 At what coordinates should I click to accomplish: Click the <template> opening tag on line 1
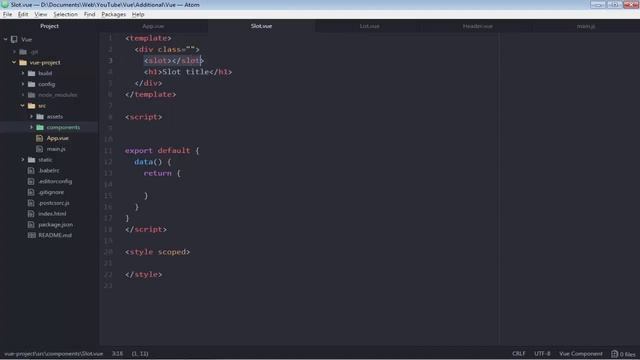click(148, 38)
